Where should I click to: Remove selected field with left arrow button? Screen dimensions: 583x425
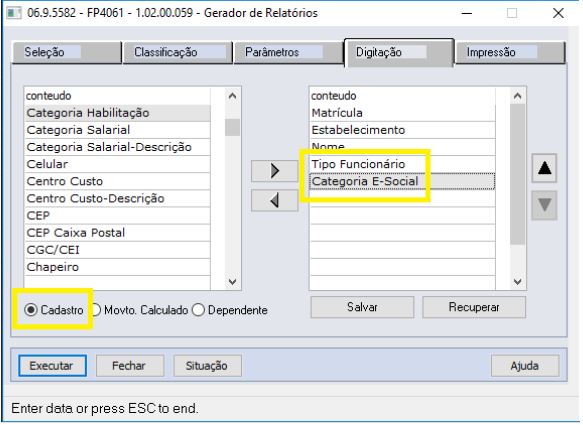tap(274, 201)
